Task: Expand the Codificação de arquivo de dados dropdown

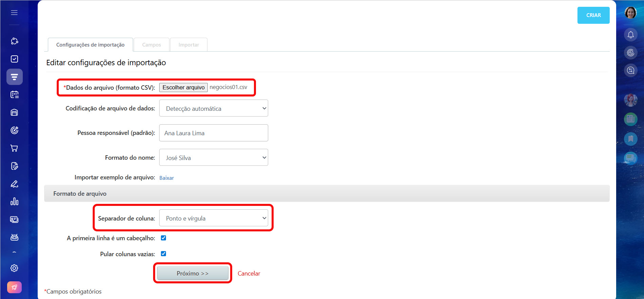Action: pos(214,108)
